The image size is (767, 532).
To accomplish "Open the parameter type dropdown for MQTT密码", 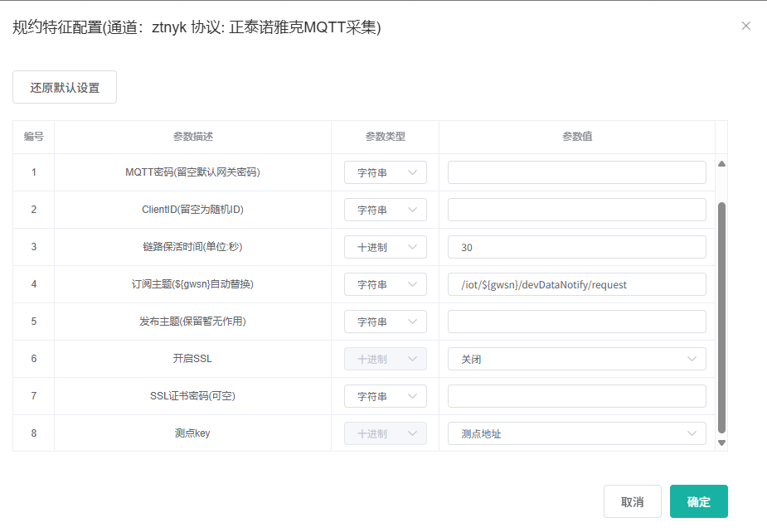I will point(386,172).
